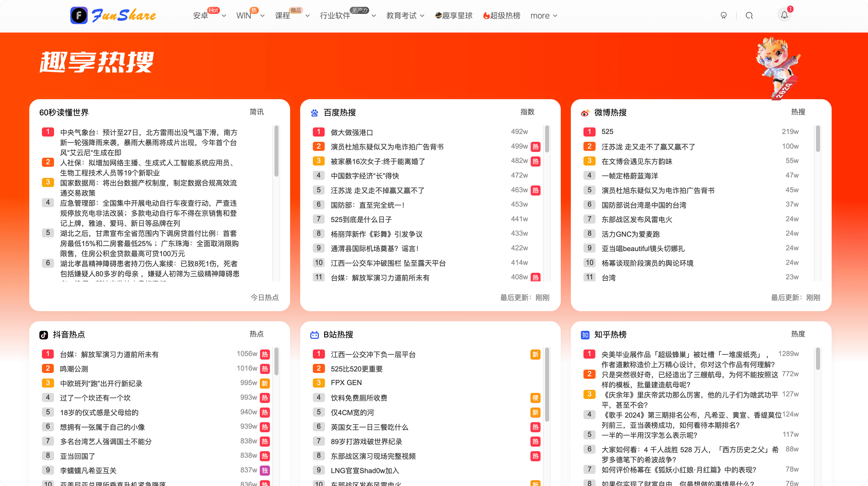The width and height of the screenshot is (868, 486).
Task: Click 492w index value for 做大做强港口
Action: tap(519, 131)
